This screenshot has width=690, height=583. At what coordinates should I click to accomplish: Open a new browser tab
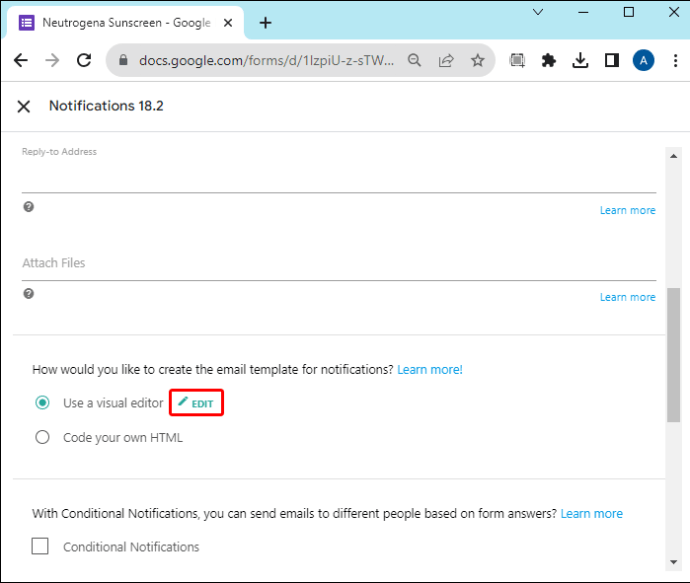pyautogui.click(x=265, y=22)
